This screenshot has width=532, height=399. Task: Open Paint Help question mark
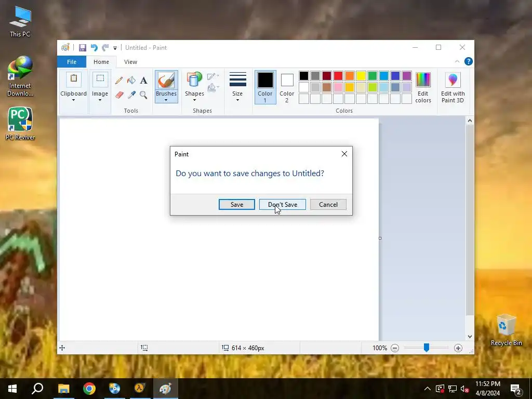pos(468,61)
